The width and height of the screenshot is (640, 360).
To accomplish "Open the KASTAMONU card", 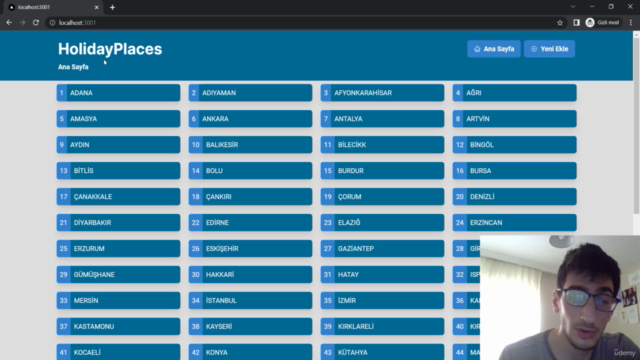I will [x=118, y=327].
